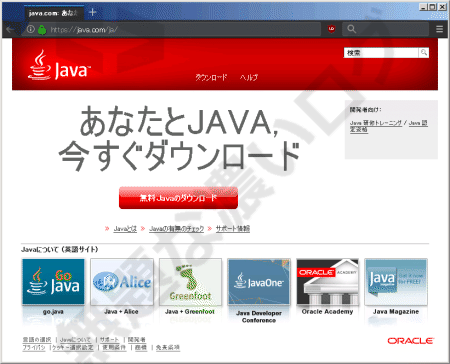This screenshot has height=364, width=450.
Task: Click the 無料Javaのダウンロード red button
Action: (x=178, y=198)
